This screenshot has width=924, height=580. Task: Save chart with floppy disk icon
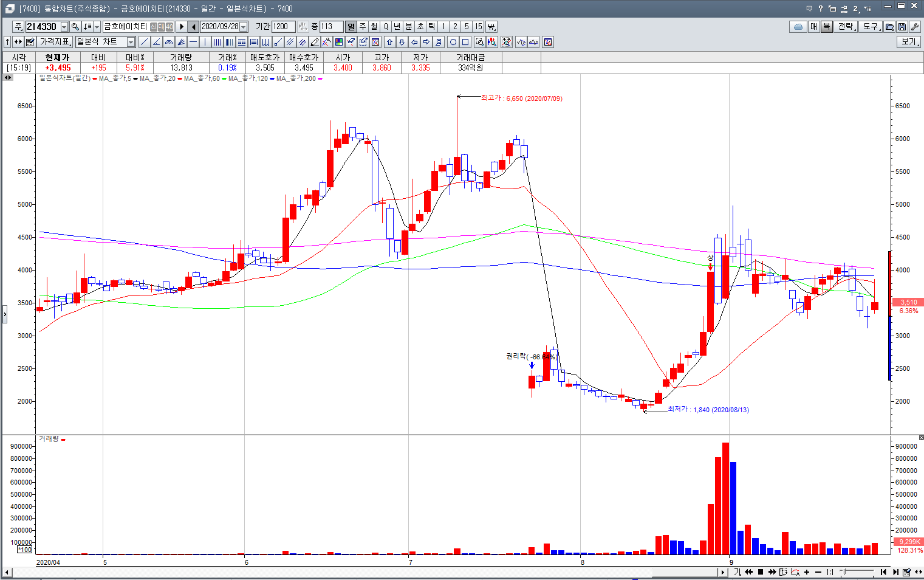pos(902,27)
